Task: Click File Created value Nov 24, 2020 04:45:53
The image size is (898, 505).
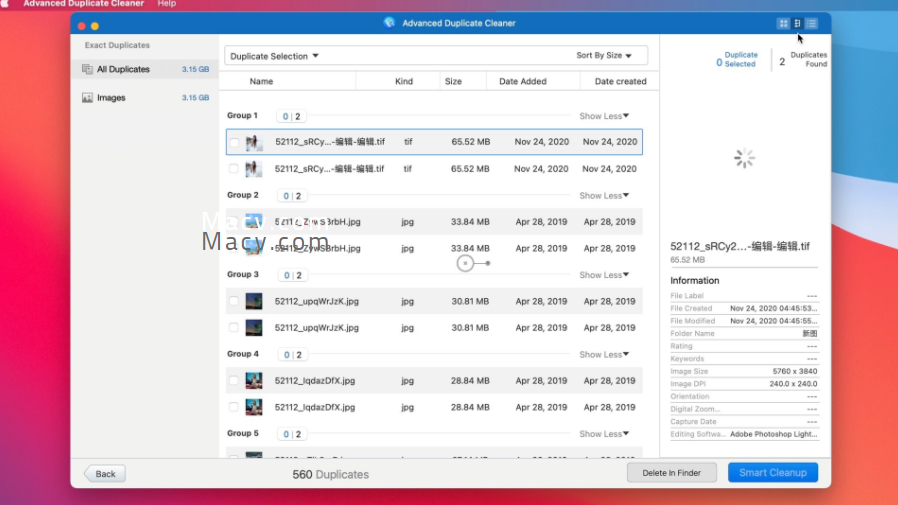Action: (773, 309)
